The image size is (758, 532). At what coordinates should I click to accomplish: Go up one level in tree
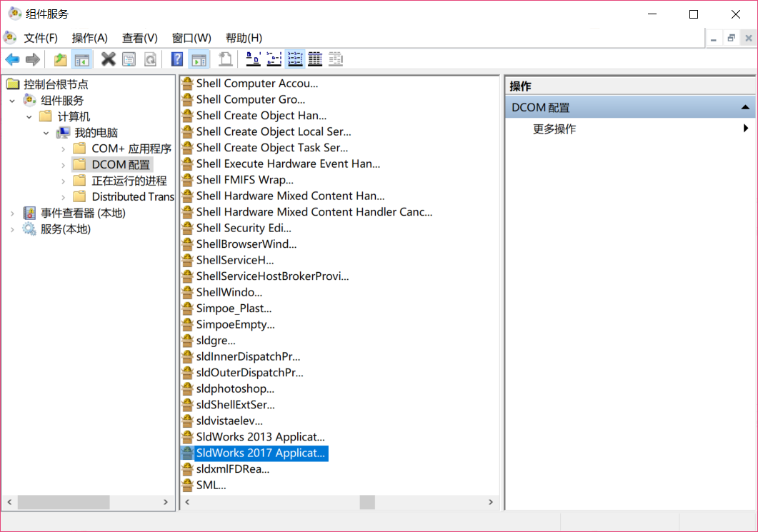click(61, 59)
